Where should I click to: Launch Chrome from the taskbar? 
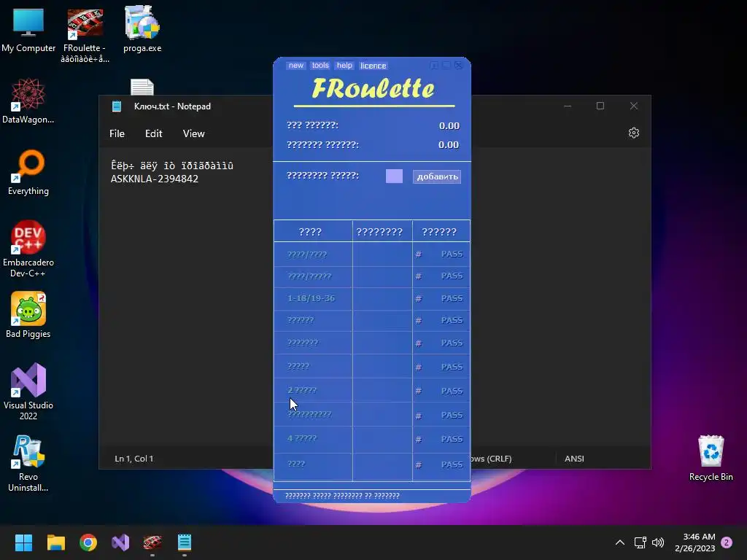88,542
